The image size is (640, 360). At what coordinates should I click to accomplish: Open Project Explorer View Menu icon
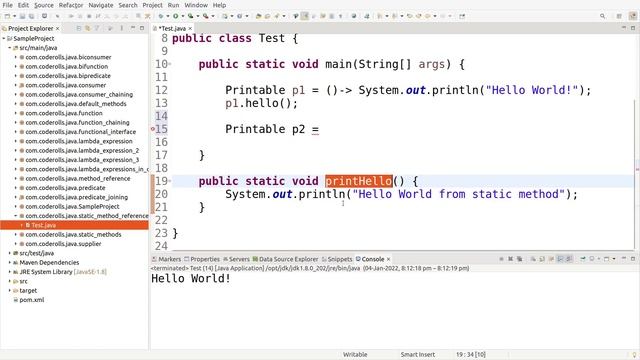pos(121,29)
